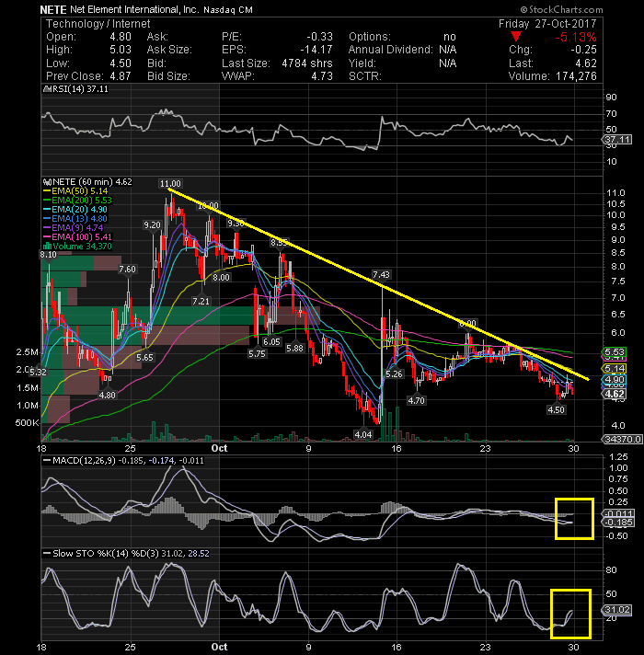This screenshot has height=655, width=644.
Task: Click the Options value no
Action: [450, 37]
